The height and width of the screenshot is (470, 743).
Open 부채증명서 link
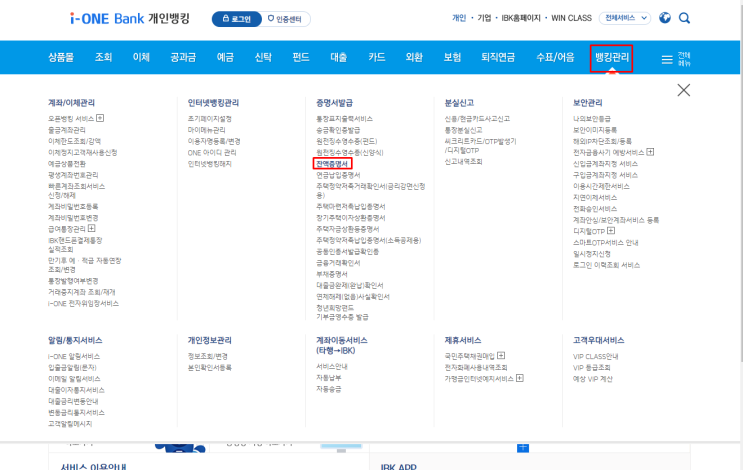point(332,274)
